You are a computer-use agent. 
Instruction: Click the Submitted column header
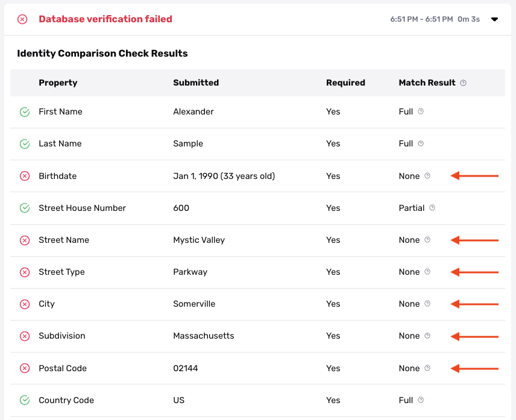point(196,83)
